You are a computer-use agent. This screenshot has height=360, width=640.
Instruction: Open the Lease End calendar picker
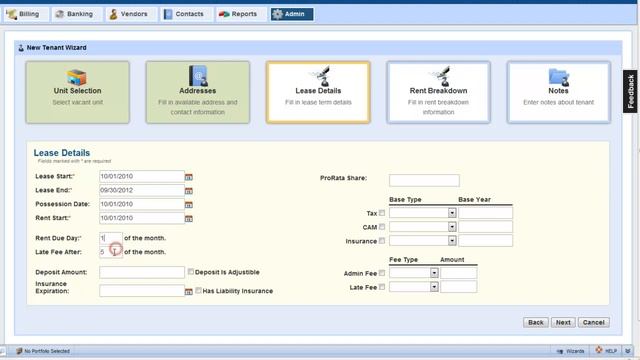click(189, 191)
